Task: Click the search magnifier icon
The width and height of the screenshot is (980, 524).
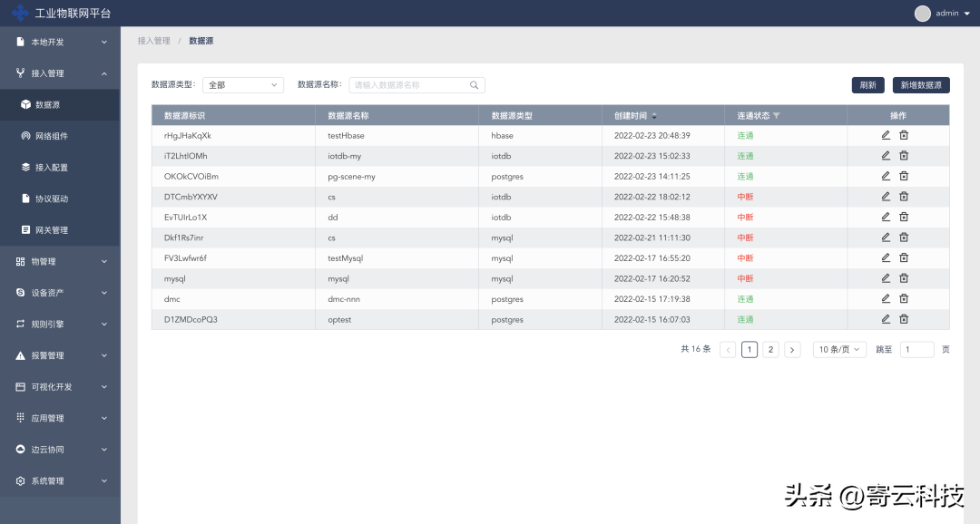Action: click(474, 85)
